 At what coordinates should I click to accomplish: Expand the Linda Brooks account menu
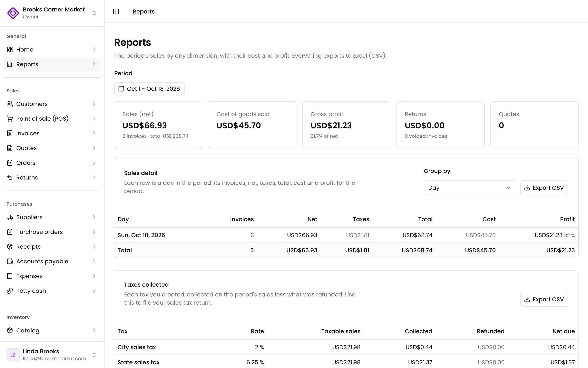point(94,355)
